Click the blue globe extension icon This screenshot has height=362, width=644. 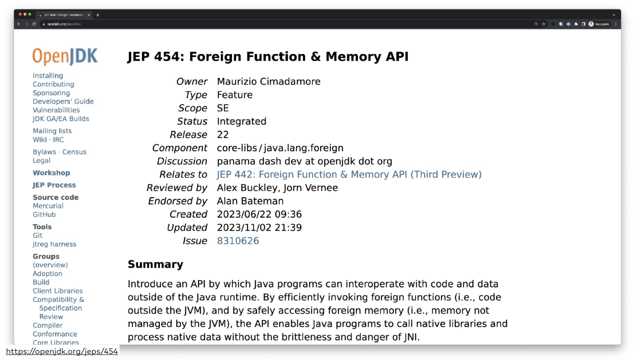pyautogui.click(x=568, y=24)
